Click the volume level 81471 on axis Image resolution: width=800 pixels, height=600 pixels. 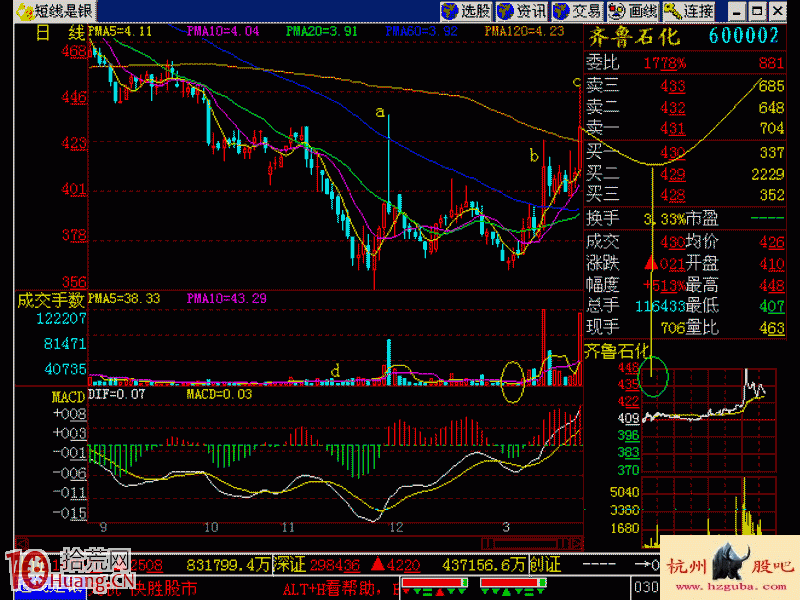point(65,343)
